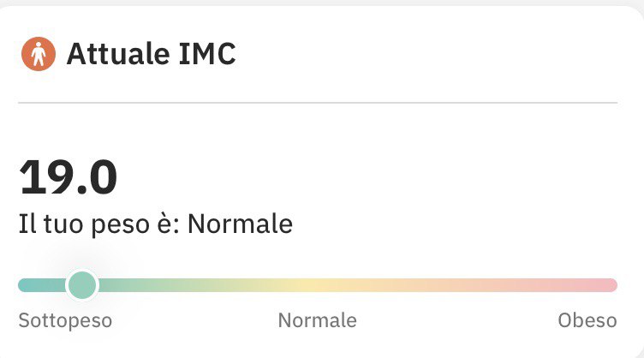Select the Normale label below the bar
This screenshot has width=644, height=358.
click(x=318, y=320)
